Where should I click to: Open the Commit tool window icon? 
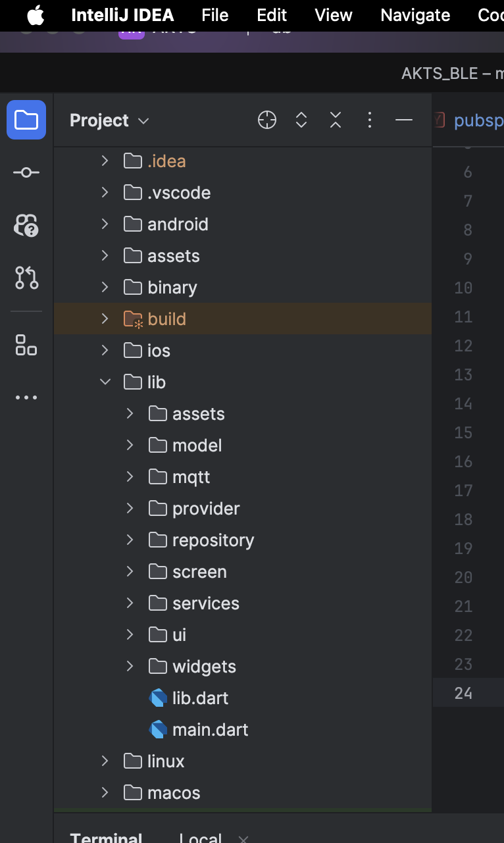point(26,172)
